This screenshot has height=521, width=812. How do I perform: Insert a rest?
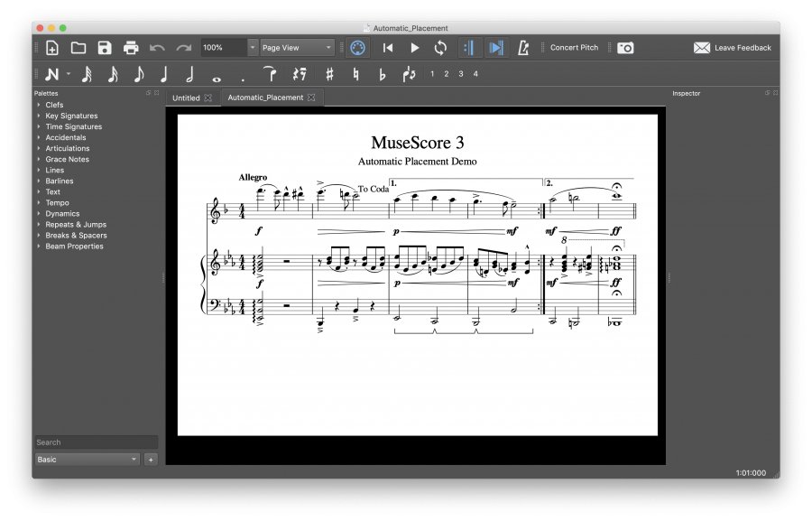(x=300, y=74)
